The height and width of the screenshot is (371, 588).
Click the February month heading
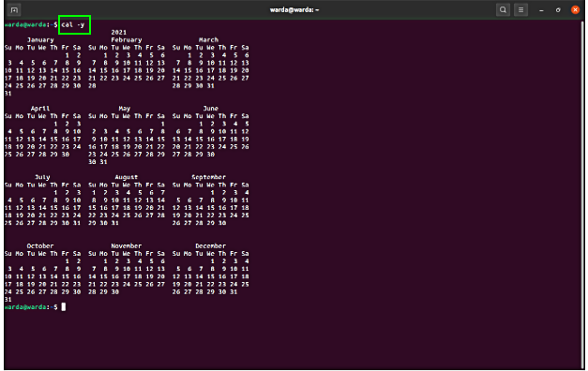127,39
